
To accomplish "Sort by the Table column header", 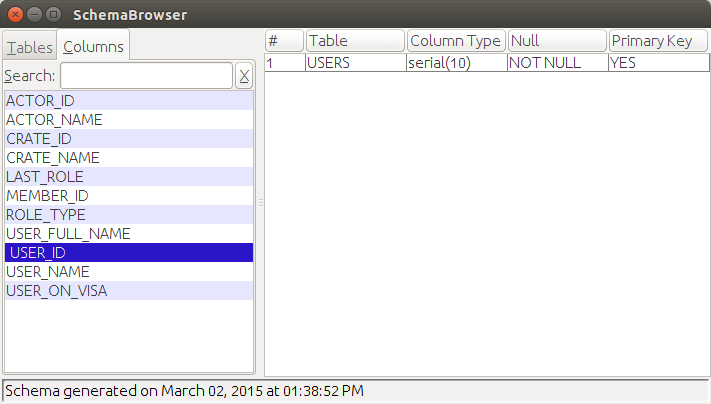I will click(355, 41).
